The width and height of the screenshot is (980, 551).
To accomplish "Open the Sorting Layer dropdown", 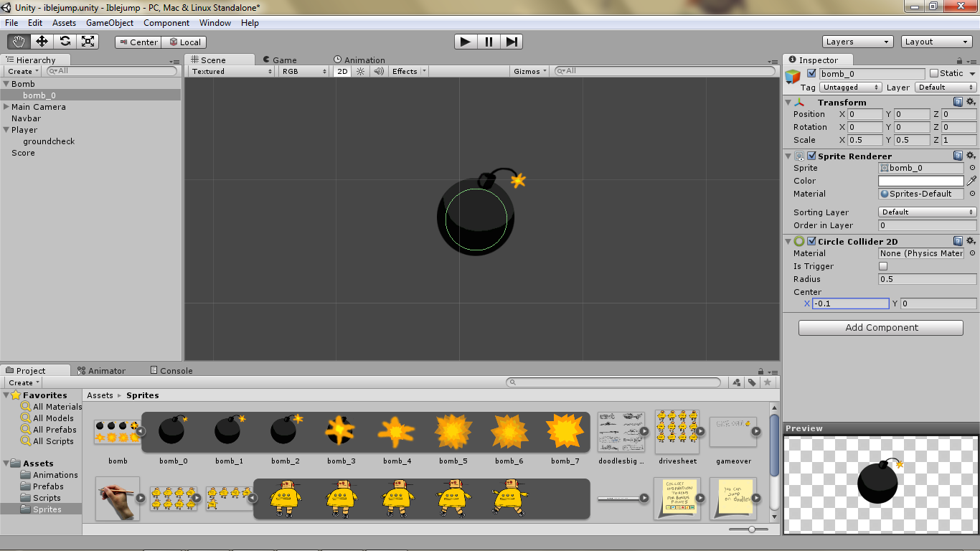I will click(x=927, y=212).
